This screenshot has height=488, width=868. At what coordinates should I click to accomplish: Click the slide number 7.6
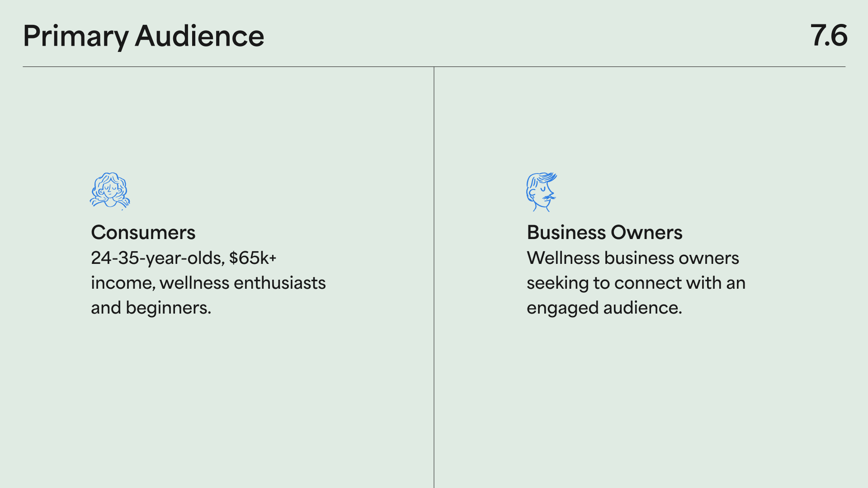pyautogui.click(x=829, y=36)
